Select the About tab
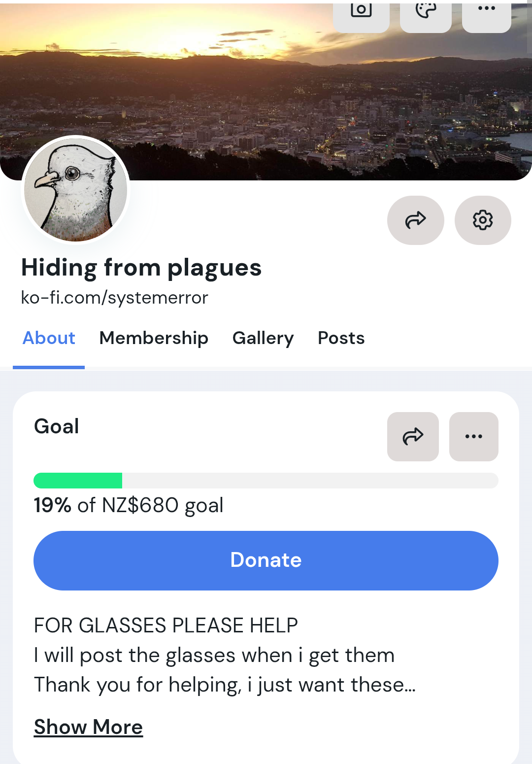532x764 pixels. pyautogui.click(x=49, y=338)
